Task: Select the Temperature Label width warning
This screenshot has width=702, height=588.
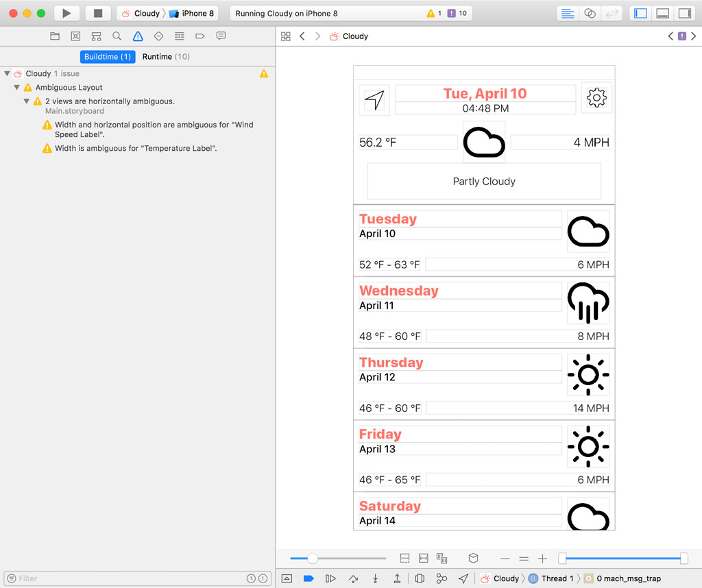Action: 136,148
